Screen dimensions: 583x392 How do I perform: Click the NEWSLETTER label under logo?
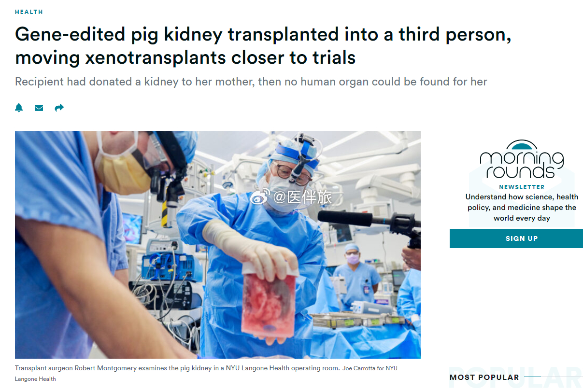(x=522, y=187)
